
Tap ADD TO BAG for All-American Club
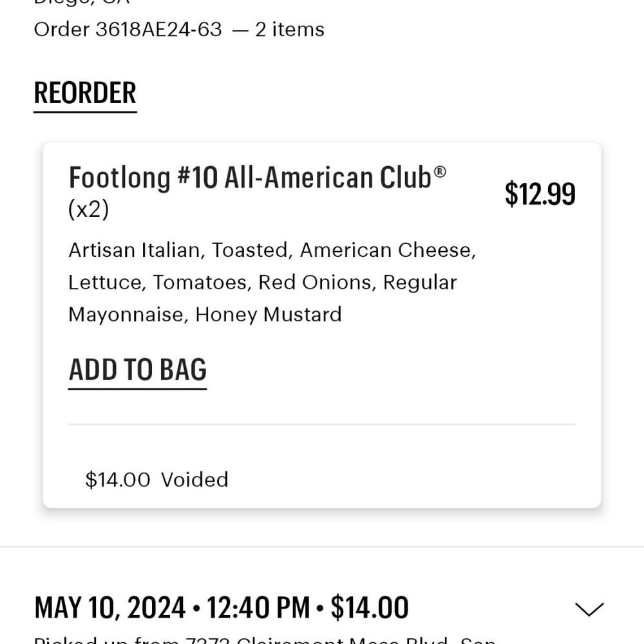(138, 371)
